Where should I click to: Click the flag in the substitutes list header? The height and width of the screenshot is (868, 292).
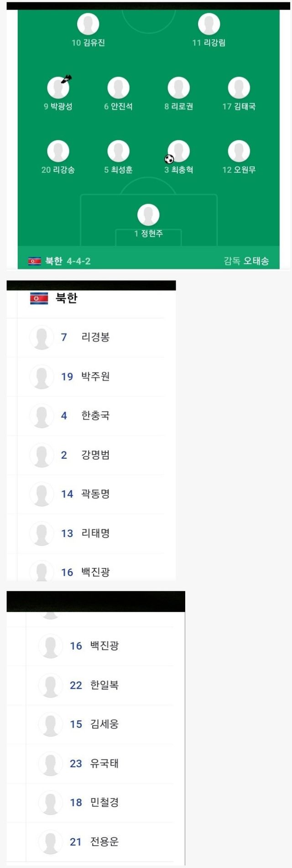tap(39, 298)
